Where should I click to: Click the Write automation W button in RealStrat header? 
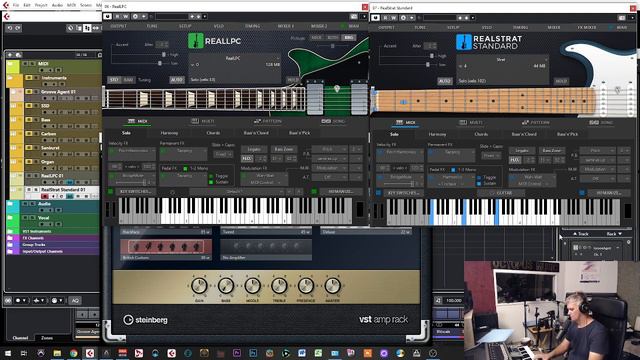click(x=393, y=18)
